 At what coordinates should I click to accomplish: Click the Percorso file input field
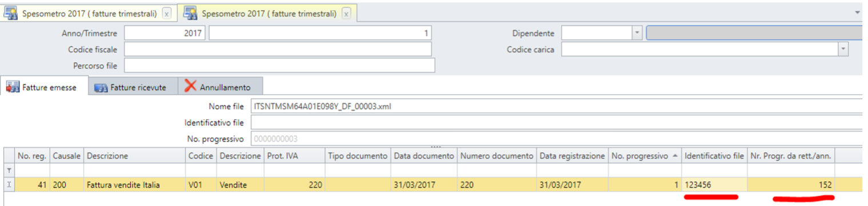(x=279, y=66)
